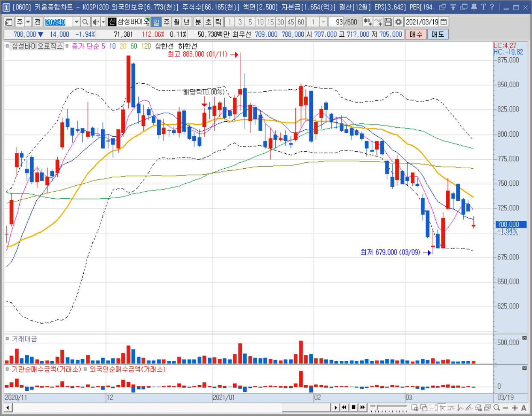Select the 5 interval button

250,22
